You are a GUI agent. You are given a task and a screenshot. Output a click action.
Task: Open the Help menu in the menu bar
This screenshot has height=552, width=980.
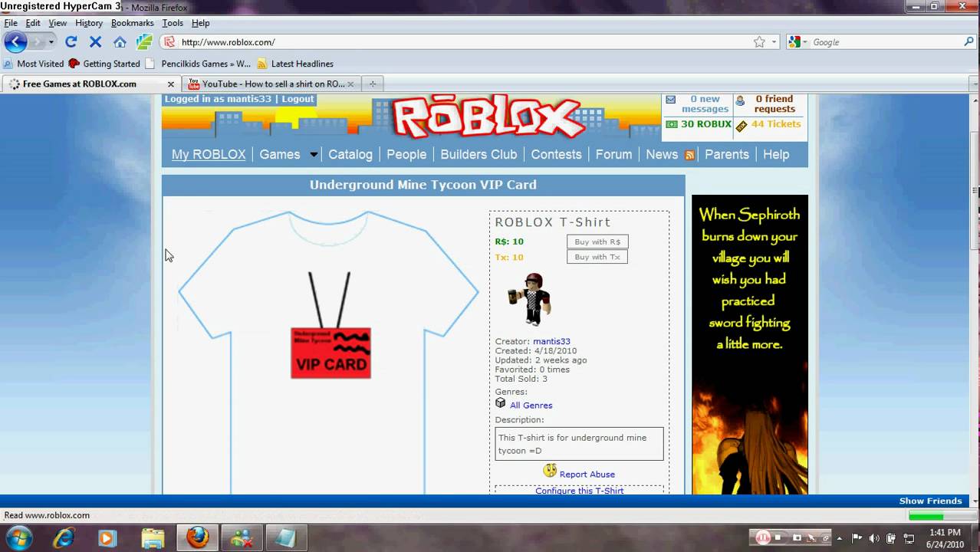tap(200, 23)
